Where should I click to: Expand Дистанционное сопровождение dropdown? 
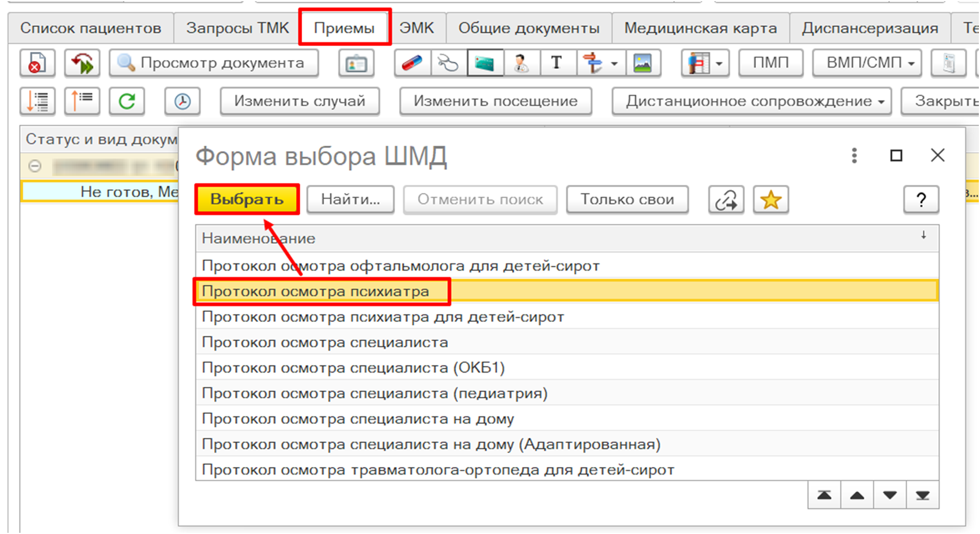pos(751,101)
